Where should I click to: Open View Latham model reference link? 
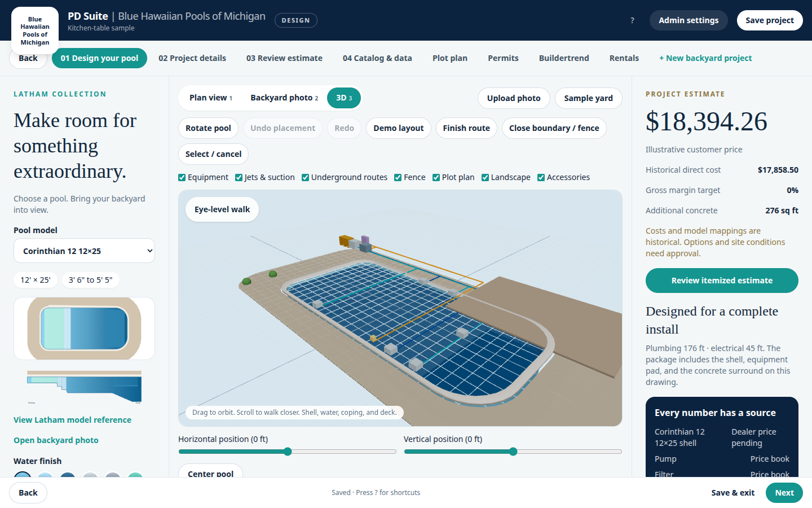click(72, 420)
